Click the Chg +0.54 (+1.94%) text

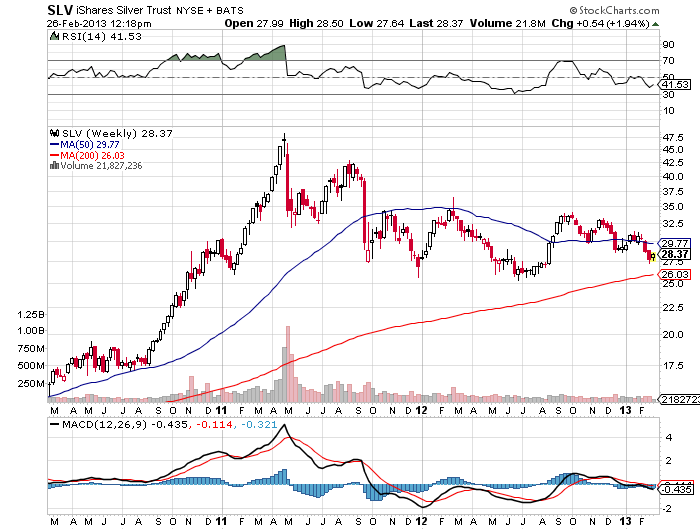pos(600,23)
